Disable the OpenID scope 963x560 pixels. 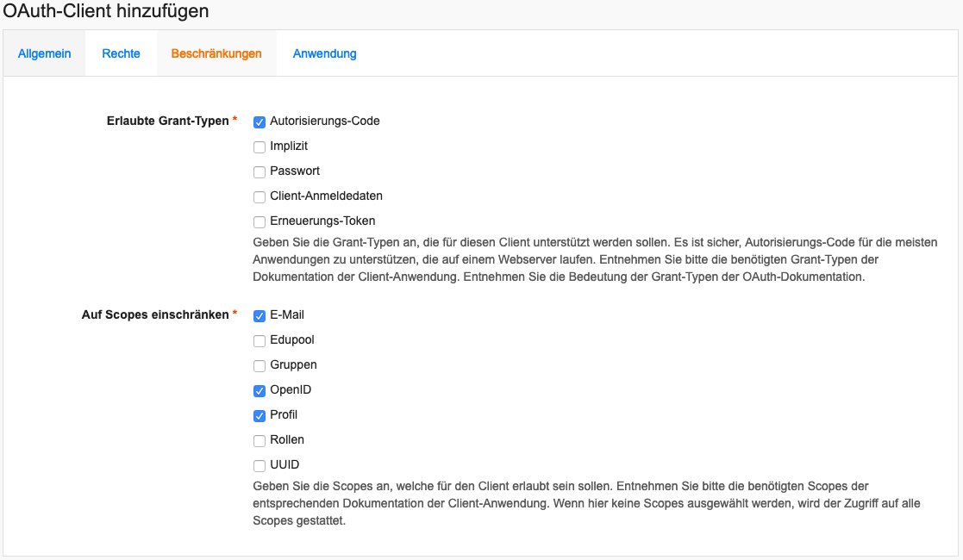(260, 391)
